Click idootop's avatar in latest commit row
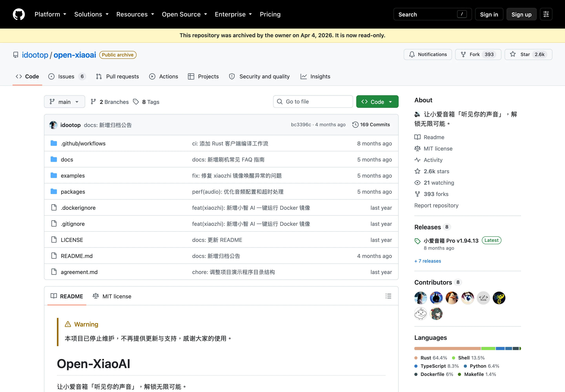This screenshot has height=392, width=565. pyautogui.click(x=53, y=125)
